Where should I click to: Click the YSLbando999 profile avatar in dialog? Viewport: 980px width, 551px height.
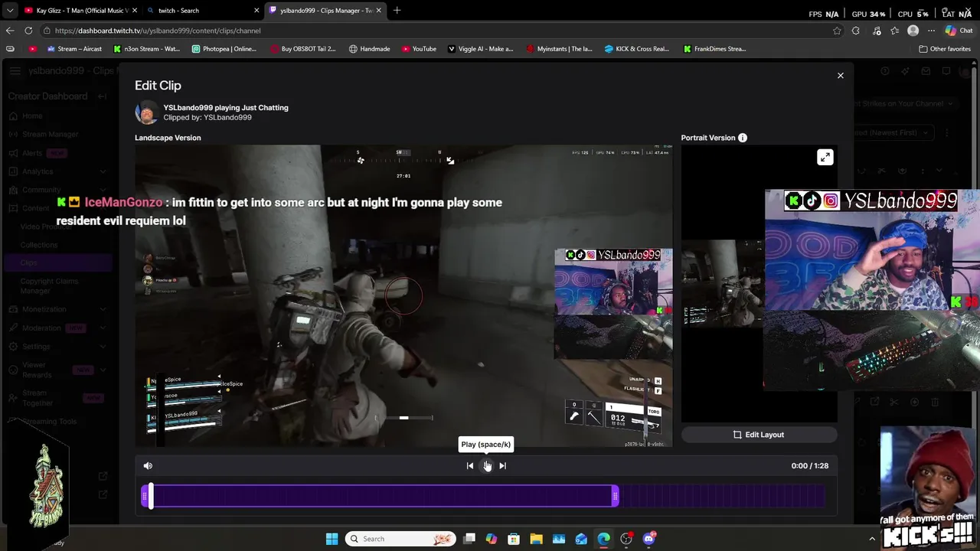(146, 112)
